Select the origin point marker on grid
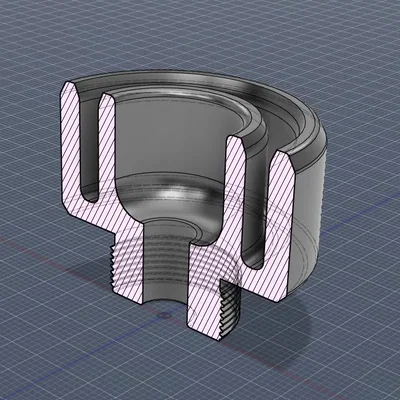This screenshot has height=400, width=400. pyautogui.click(x=163, y=315)
